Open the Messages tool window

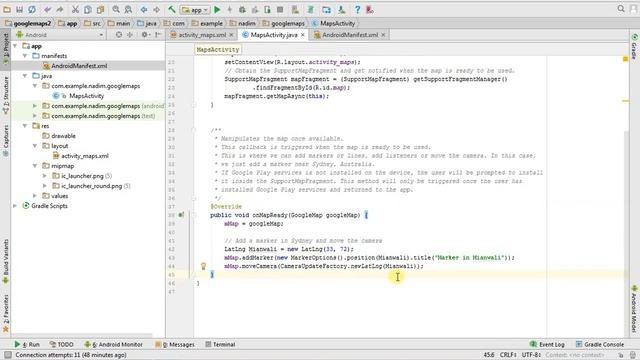coord(175,344)
